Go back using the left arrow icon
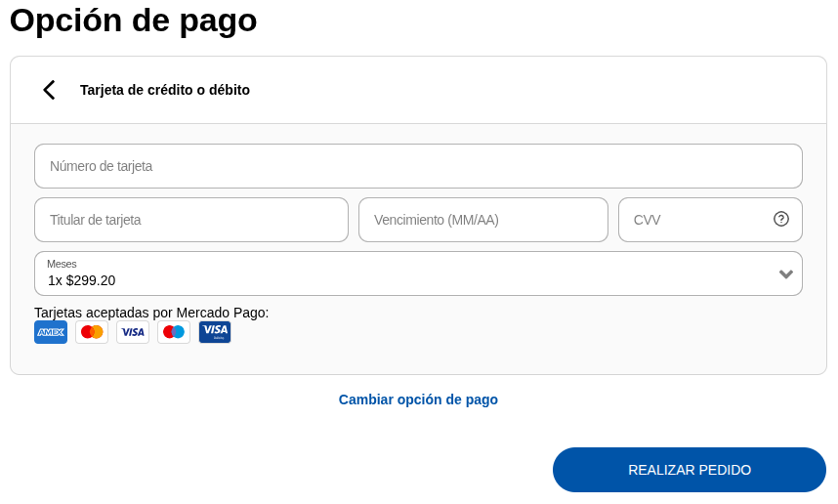The height and width of the screenshot is (504, 838). 49,90
